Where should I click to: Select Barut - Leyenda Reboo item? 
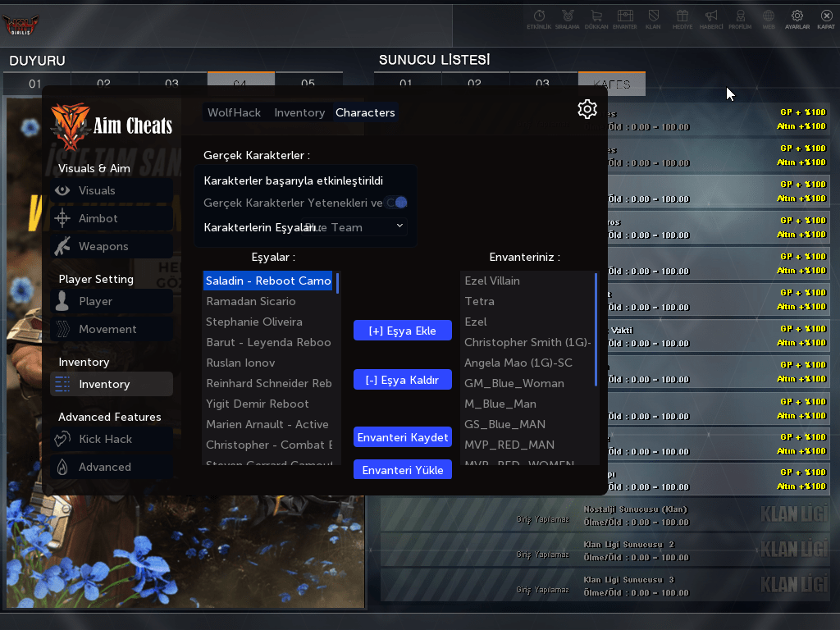(268, 342)
